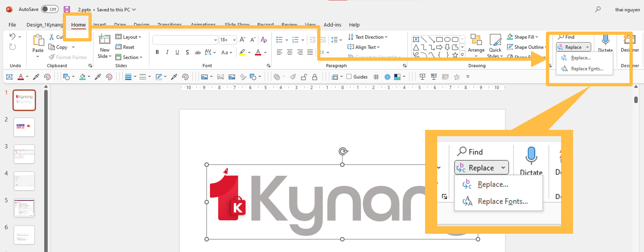Click the Copy icon in Clipboard group
The image size is (644, 252).
click(52, 47)
